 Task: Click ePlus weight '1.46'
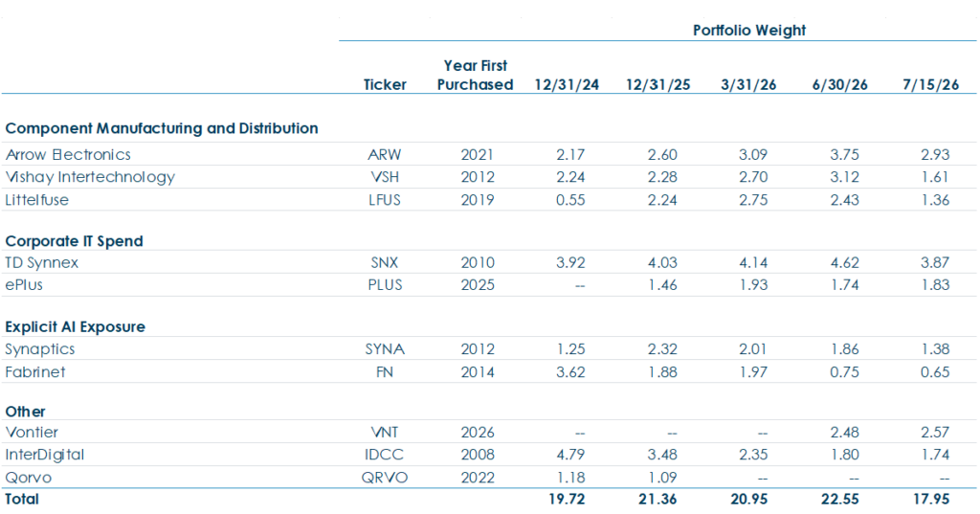pyautogui.click(x=662, y=285)
